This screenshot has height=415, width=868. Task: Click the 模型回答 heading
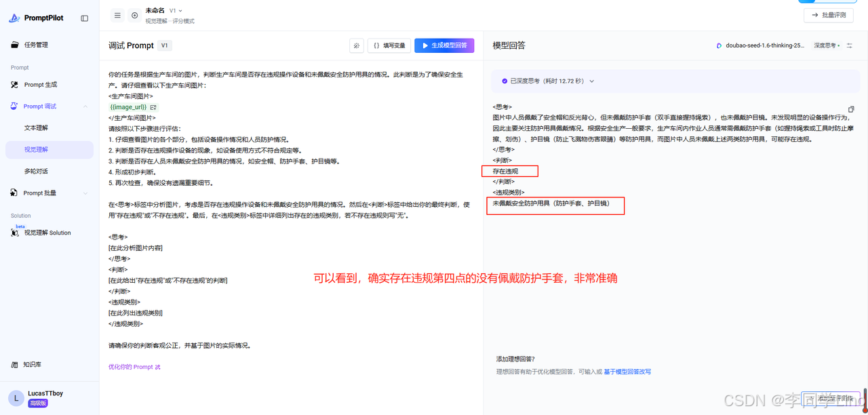509,45
